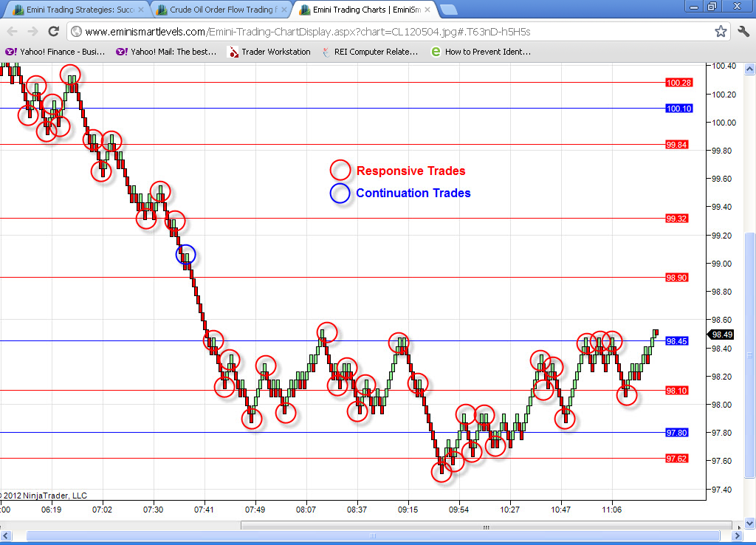Open the wrench settings menu

tap(744, 32)
